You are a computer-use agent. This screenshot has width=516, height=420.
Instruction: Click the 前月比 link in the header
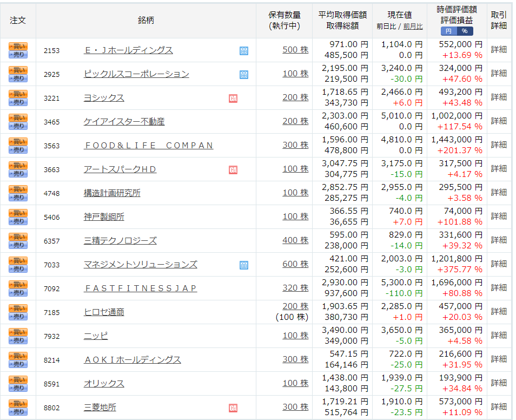coord(413,27)
